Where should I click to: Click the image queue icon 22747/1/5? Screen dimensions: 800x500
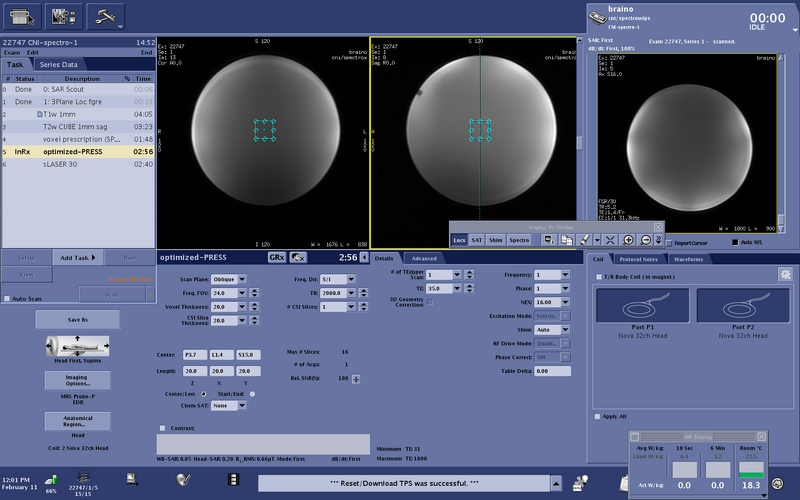pyautogui.click(x=83, y=478)
